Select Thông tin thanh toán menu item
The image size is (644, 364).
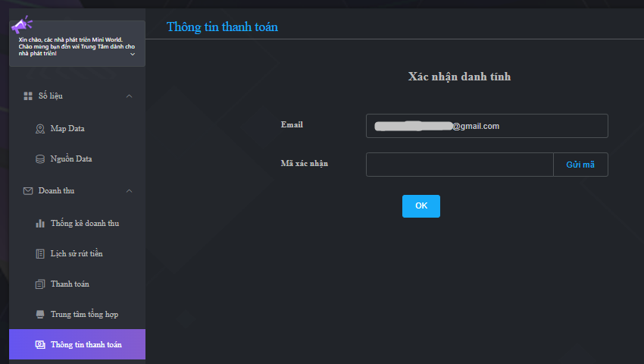(x=85, y=345)
